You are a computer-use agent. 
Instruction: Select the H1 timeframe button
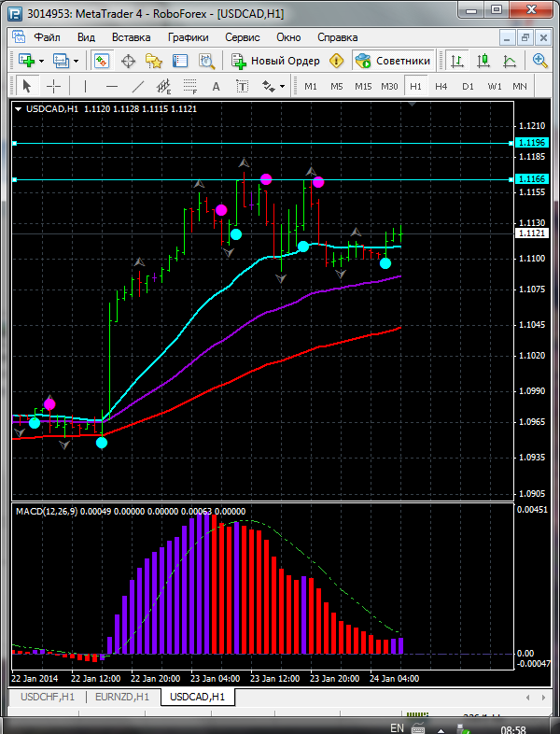coord(415,86)
